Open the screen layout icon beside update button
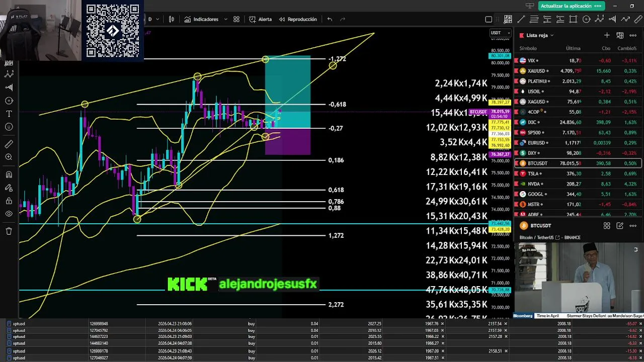The height and width of the screenshot is (362, 644). point(529,6)
